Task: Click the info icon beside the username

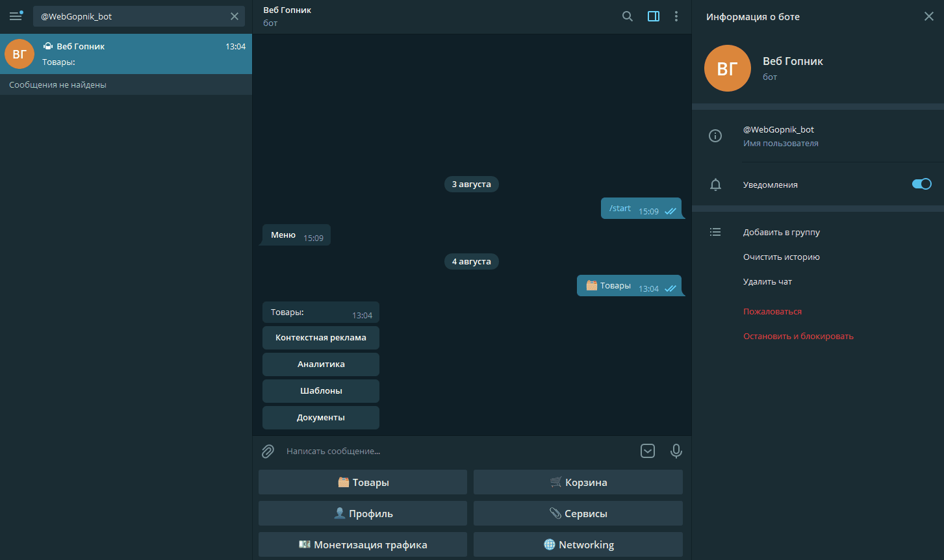Action: [715, 136]
